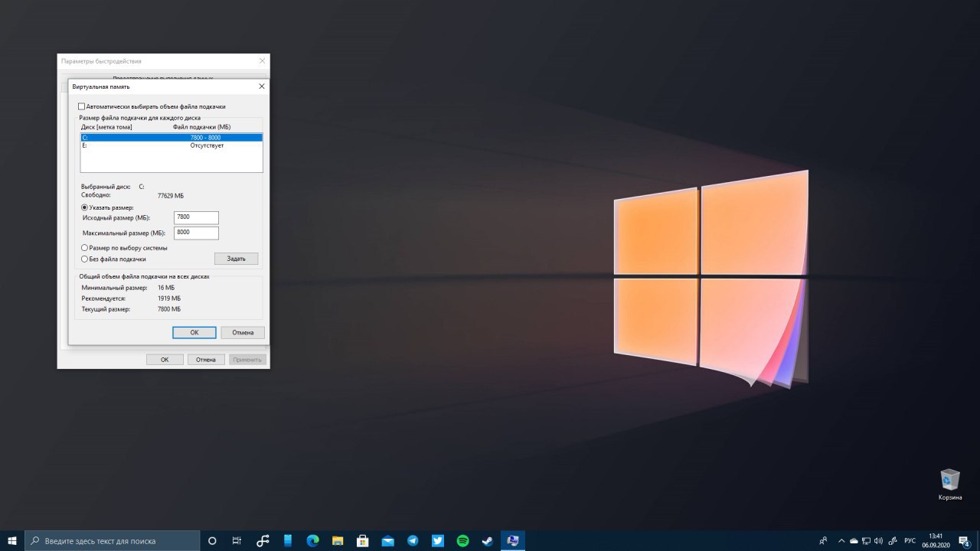Screen dimensions: 980x551
Task: Open Microsoft Store from the taskbar
Action: tap(363, 540)
